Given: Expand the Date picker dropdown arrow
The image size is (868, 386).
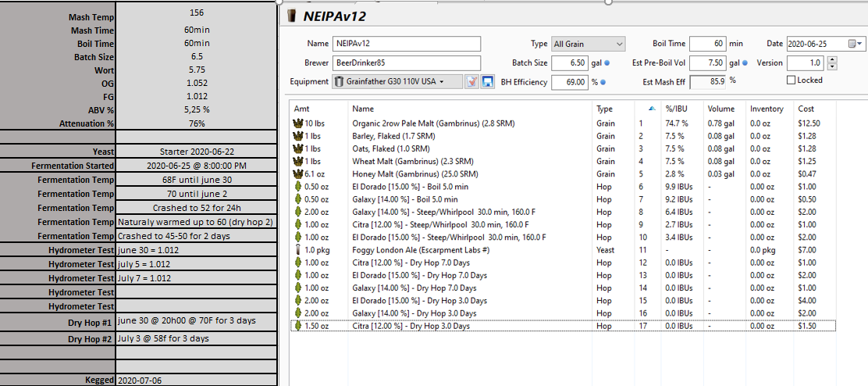Looking at the screenshot, I should click(859, 43).
